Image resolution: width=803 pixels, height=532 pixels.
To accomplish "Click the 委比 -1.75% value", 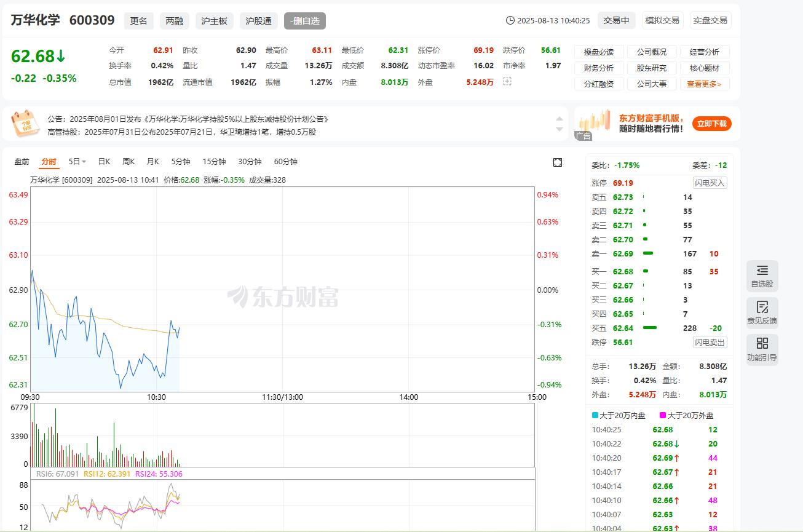I will [626, 165].
